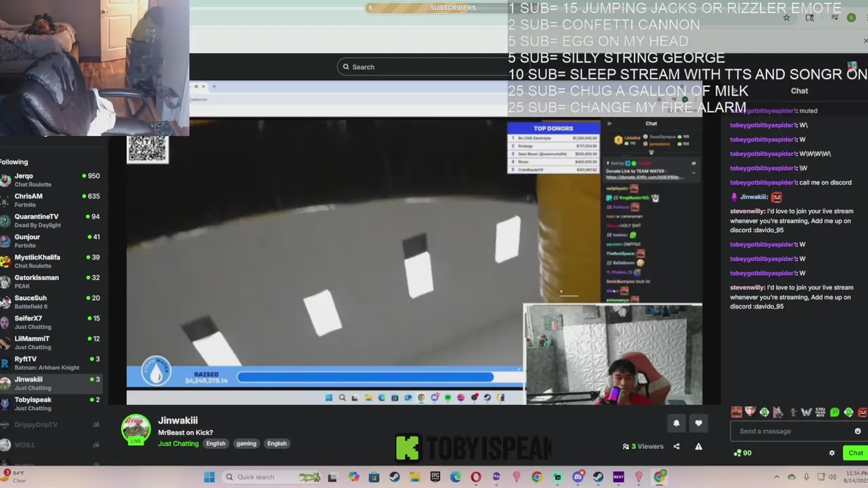Open chat settings gear icon

tap(832, 453)
